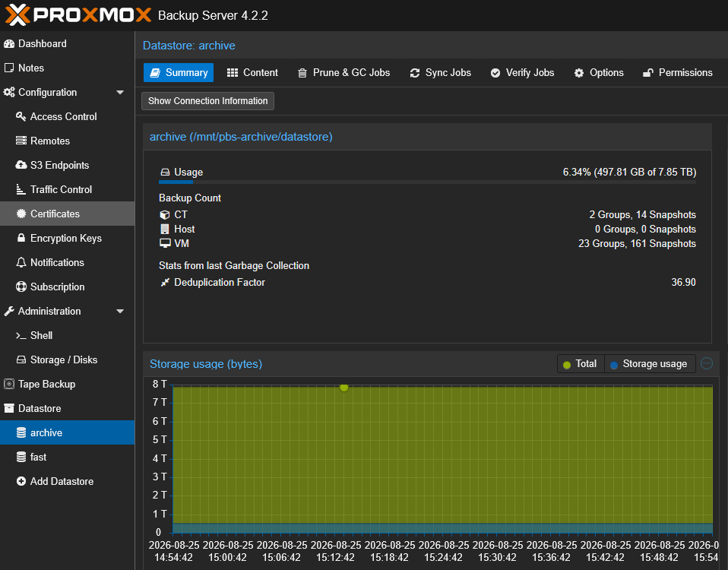Screen dimensions: 728x570
Task: Click the Proxmox logo
Action: 78,15
